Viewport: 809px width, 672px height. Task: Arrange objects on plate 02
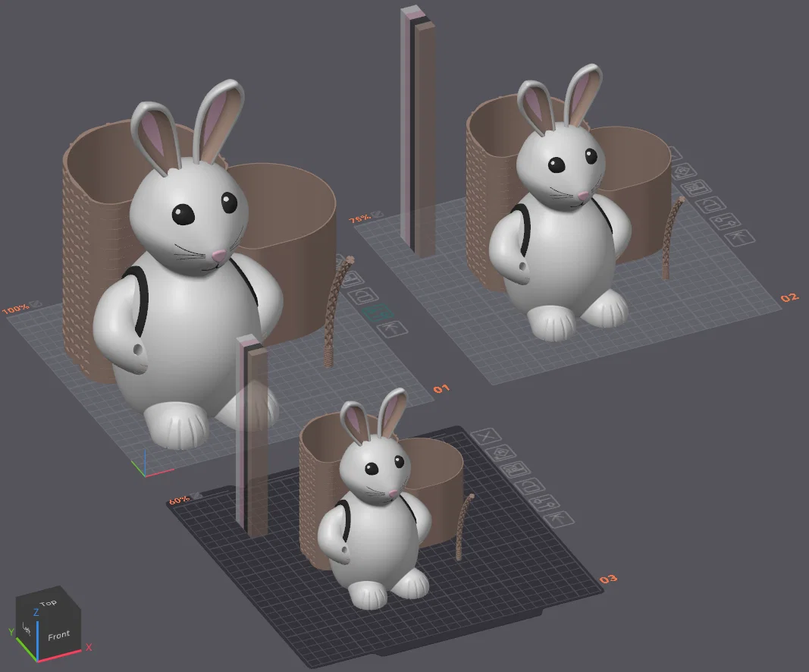tap(696, 188)
